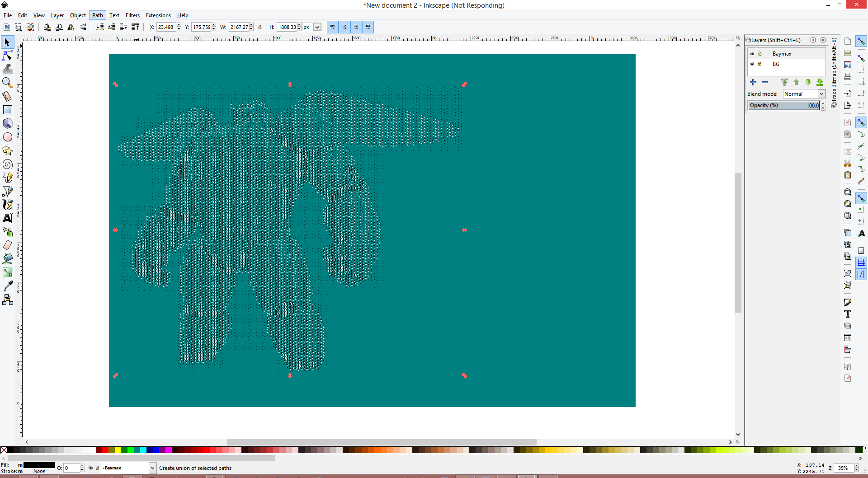The width and height of the screenshot is (868, 478).
Task: Toggle visibility eye of Baymax layer
Action: click(x=752, y=54)
